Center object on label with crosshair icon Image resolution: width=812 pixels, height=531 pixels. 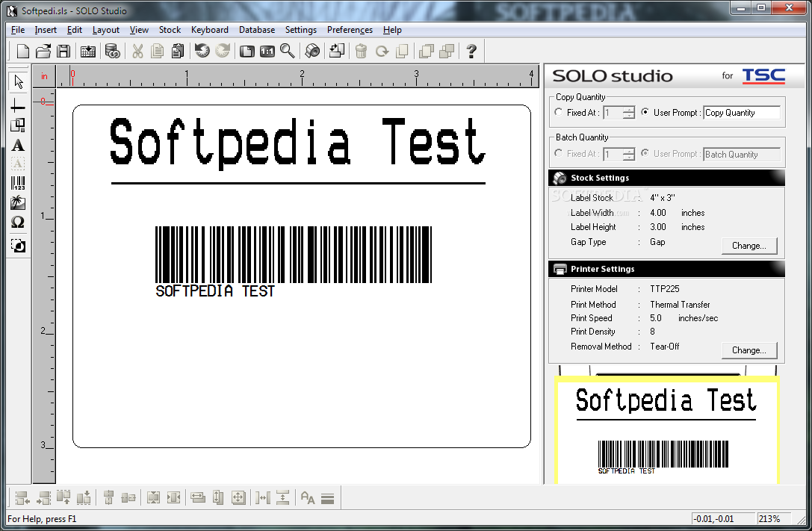[238, 498]
